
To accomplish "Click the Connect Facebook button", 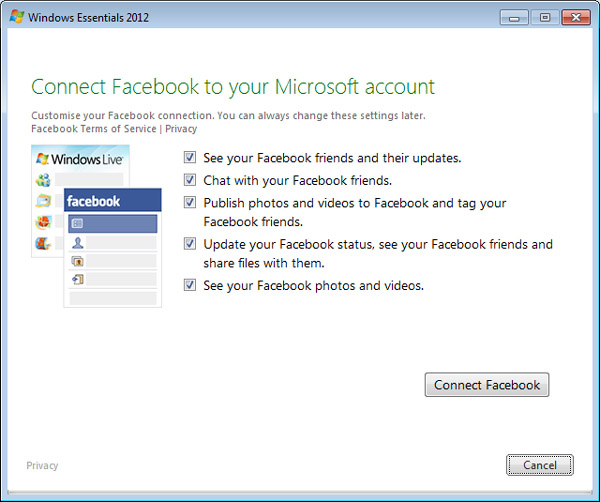I will [x=487, y=385].
